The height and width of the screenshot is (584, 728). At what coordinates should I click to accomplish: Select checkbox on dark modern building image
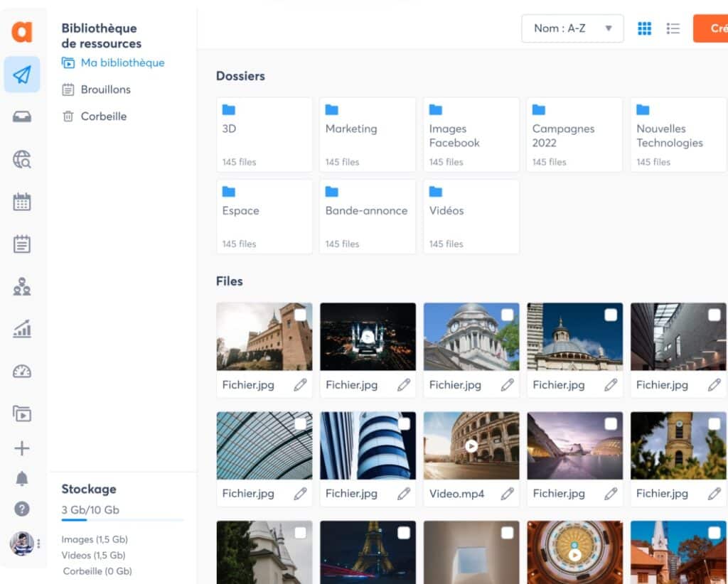[x=714, y=315]
